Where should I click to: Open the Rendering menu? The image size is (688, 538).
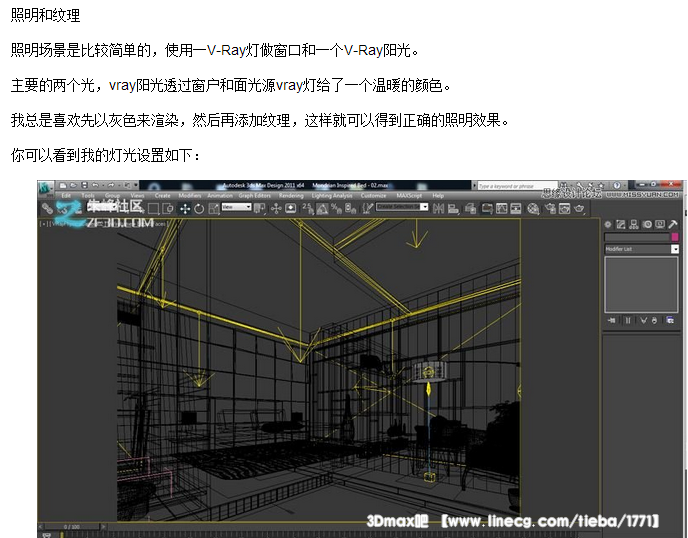click(291, 196)
